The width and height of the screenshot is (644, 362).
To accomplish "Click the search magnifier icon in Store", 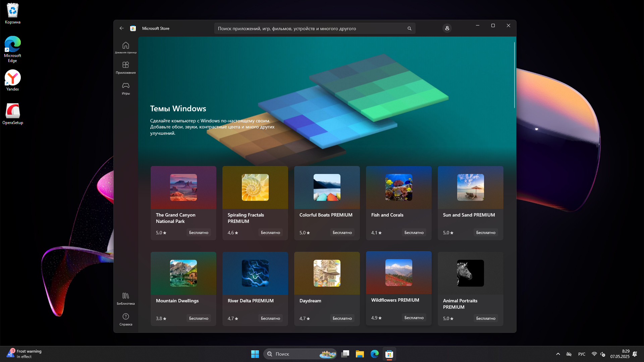I will tap(409, 28).
